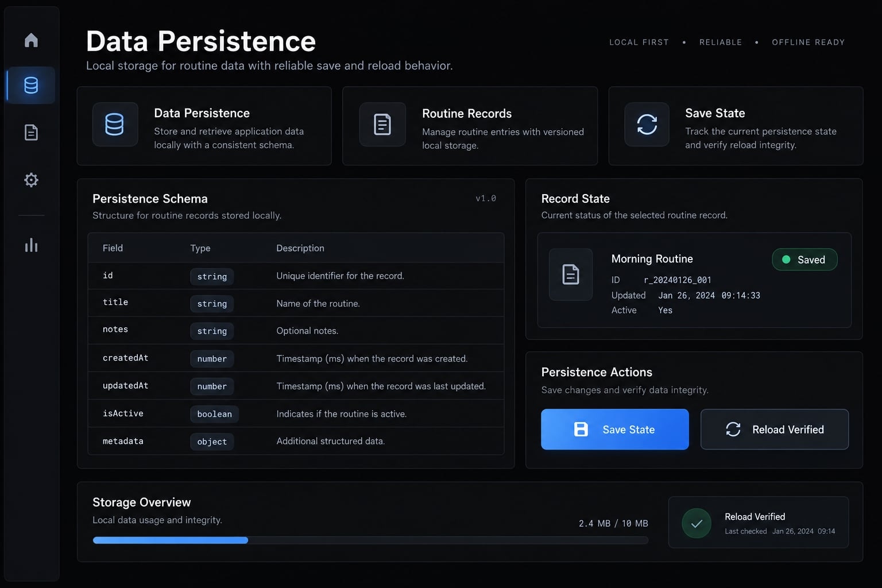This screenshot has width=882, height=588.
Task: Click the boolean type tag
Action: [x=214, y=414]
